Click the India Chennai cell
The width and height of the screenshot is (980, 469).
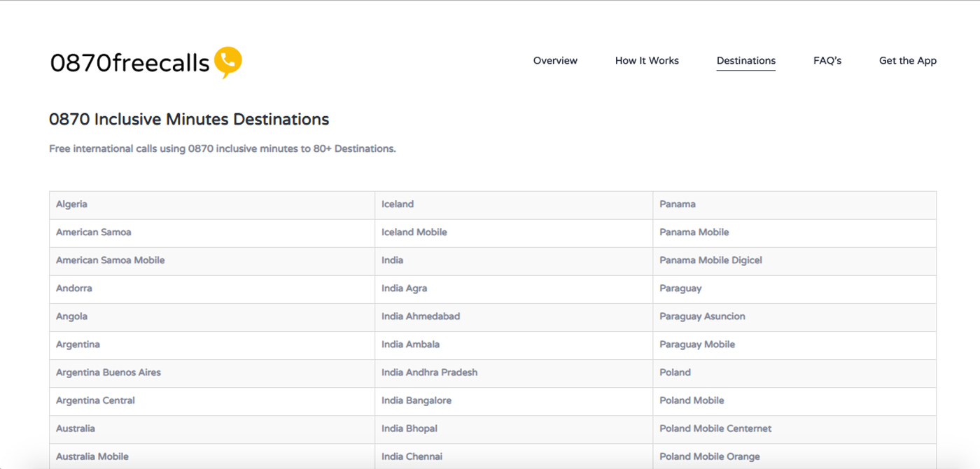click(x=514, y=456)
